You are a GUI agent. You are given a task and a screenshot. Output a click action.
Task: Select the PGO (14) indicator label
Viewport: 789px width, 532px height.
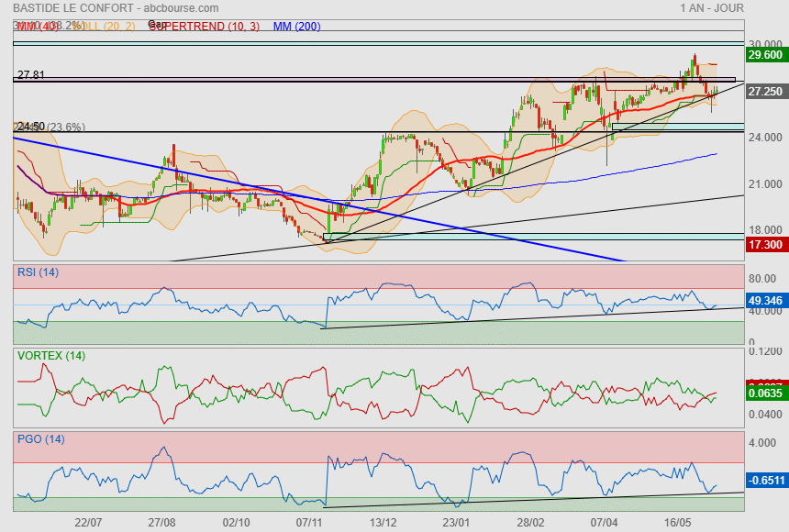pos(40,439)
